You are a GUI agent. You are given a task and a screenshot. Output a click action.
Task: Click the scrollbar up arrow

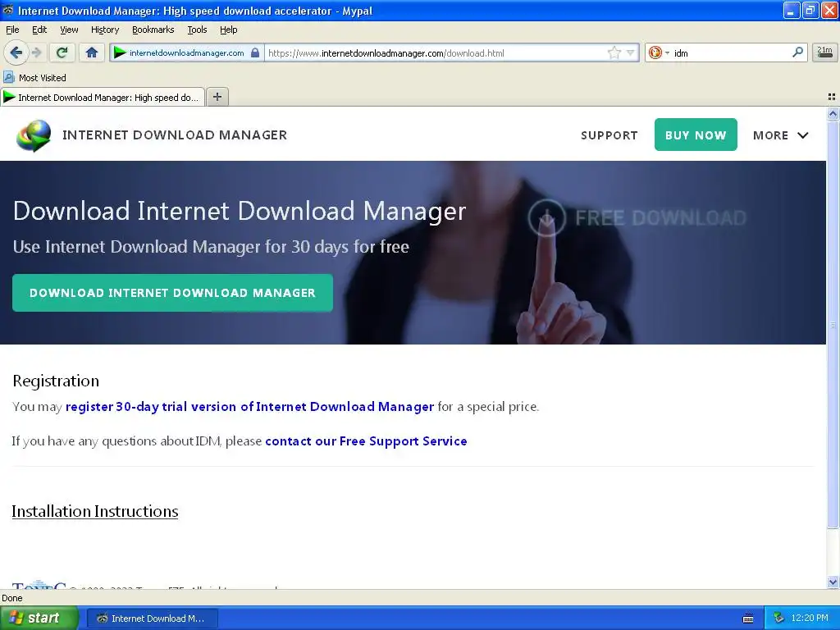833,113
